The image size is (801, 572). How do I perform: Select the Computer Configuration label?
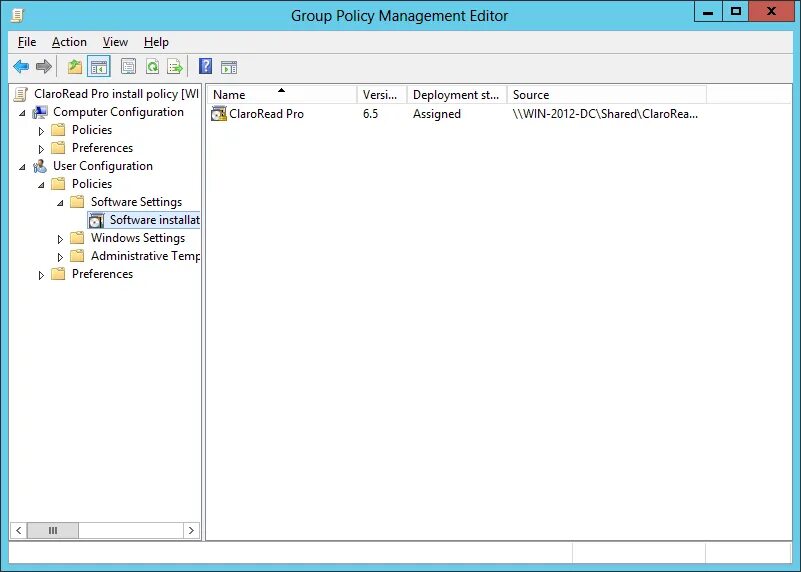[119, 112]
